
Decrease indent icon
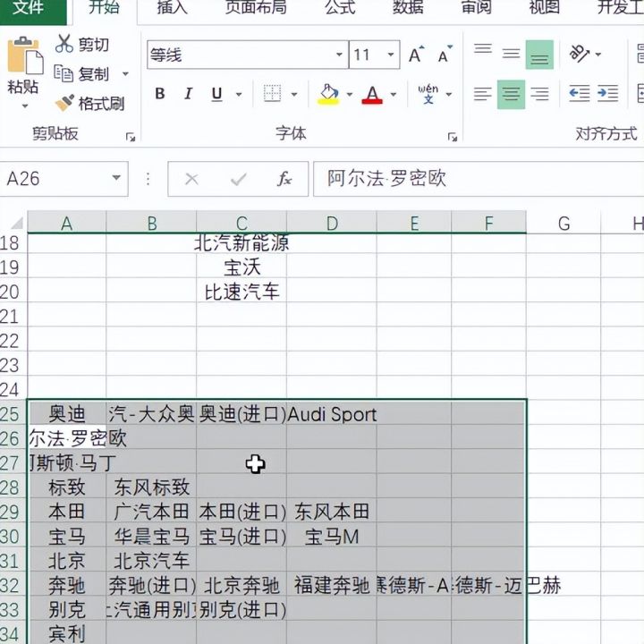579,94
